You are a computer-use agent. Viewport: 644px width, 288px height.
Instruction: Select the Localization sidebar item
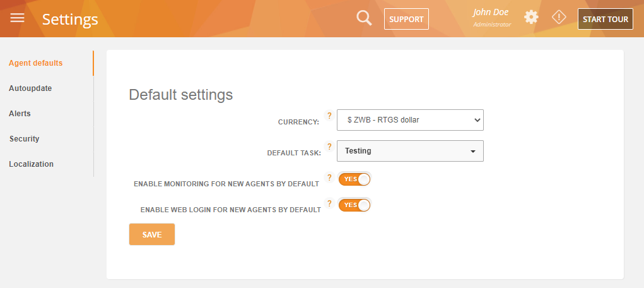[x=31, y=164]
